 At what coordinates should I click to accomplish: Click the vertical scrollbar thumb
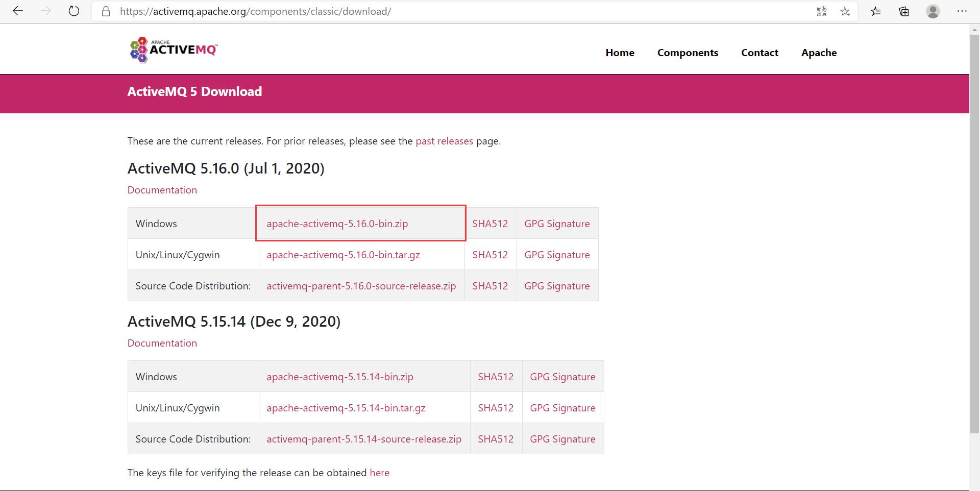(975, 235)
